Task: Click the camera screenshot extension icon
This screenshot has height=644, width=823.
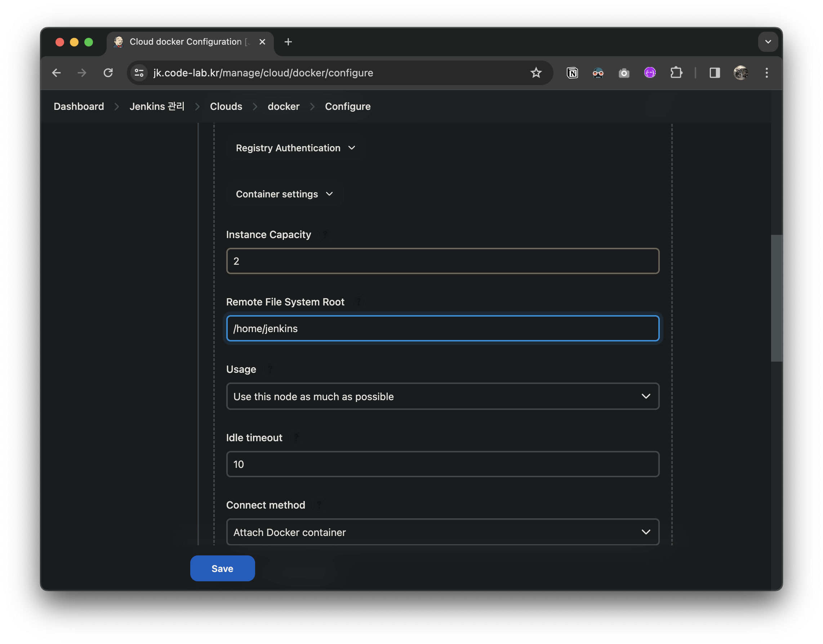Action: point(624,73)
